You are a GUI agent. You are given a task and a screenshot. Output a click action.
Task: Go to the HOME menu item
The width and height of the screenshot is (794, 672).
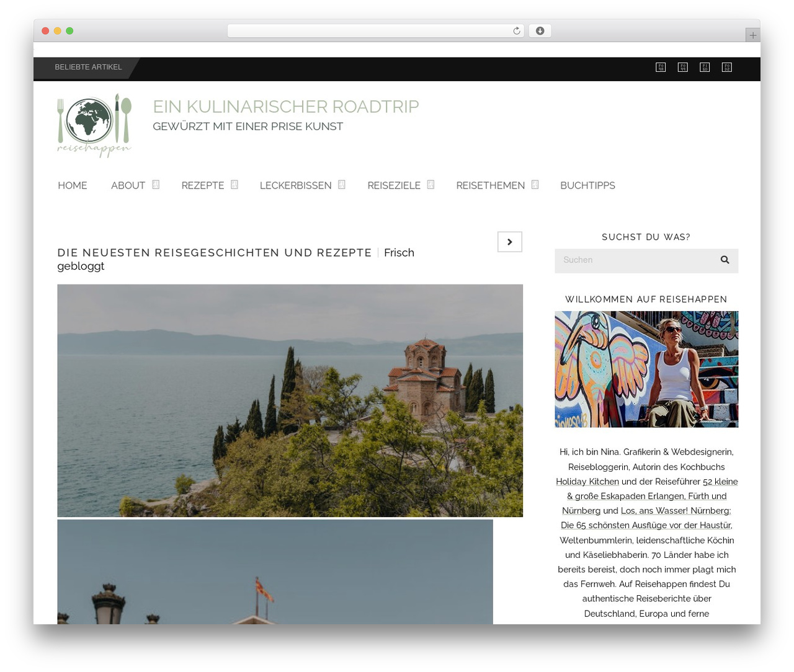pos(73,185)
